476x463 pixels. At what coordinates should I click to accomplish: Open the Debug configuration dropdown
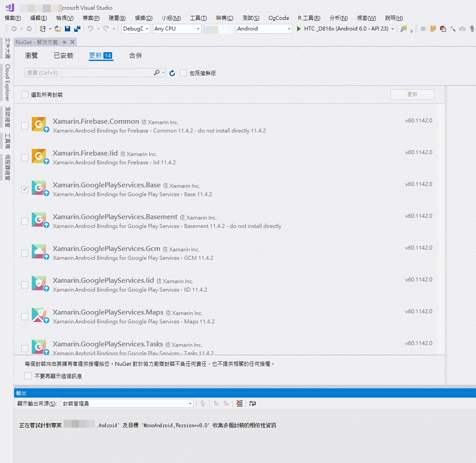[x=136, y=29]
